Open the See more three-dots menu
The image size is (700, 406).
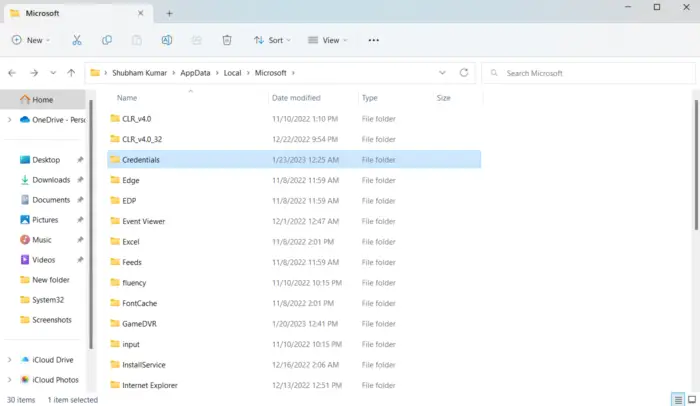(x=374, y=40)
